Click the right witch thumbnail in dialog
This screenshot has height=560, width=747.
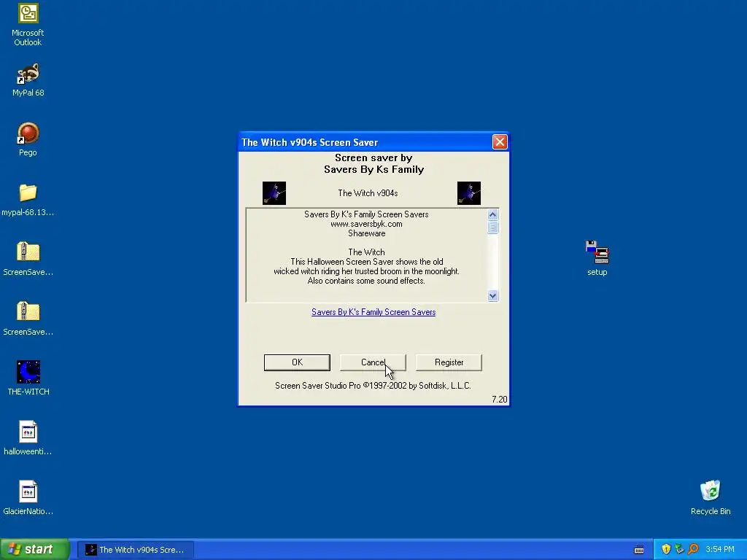click(x=469, y=193)
